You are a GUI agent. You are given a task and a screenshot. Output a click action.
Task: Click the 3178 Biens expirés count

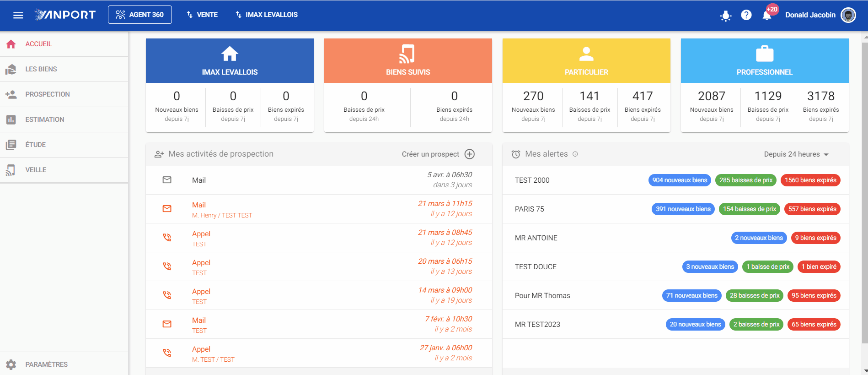click(x=821, y=96)
